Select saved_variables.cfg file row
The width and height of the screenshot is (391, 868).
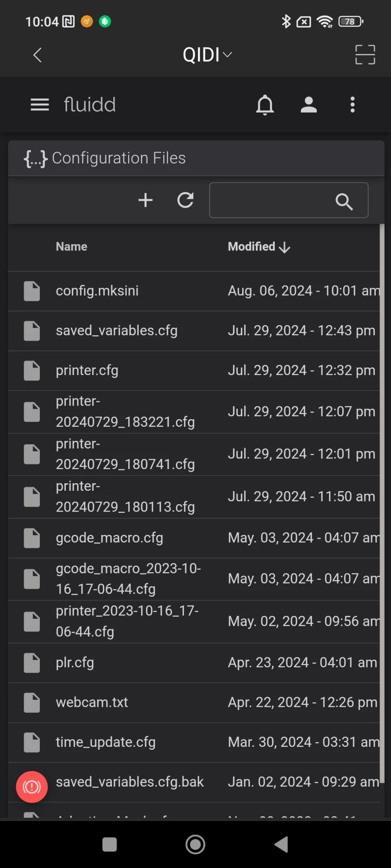[x=194, y=331]
